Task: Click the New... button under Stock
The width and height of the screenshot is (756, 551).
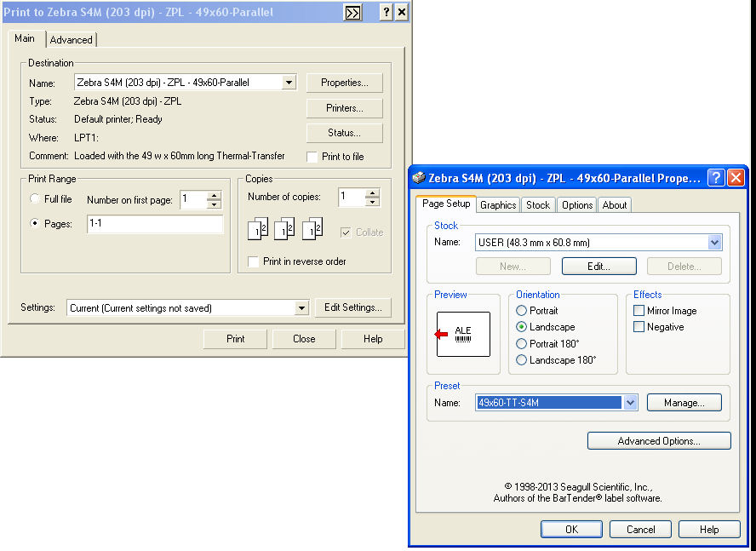Action: (x=513, y=267)
